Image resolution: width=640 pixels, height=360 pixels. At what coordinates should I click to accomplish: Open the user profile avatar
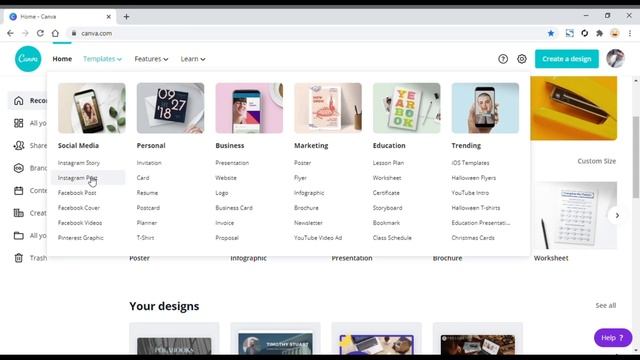point(615,58)
